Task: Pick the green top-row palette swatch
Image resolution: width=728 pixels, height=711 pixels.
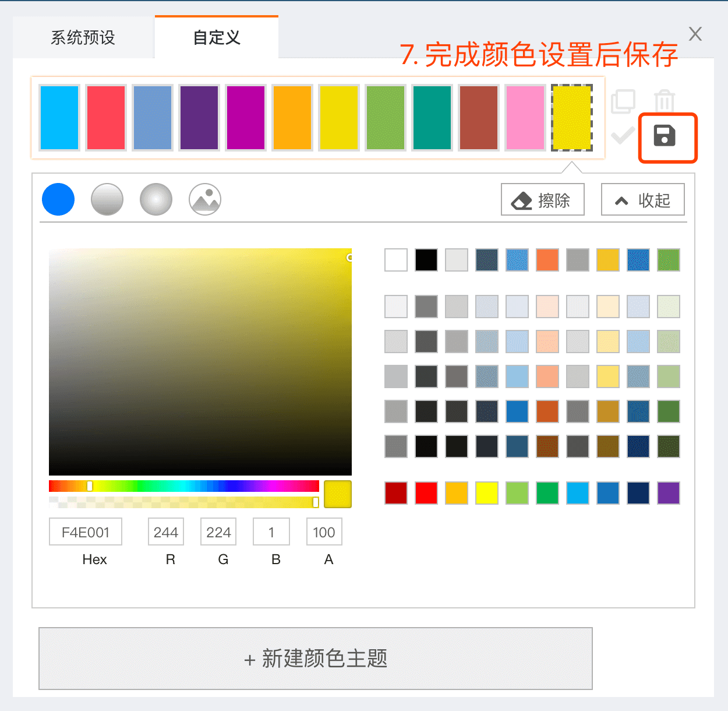Action: [x=669, y=260]
